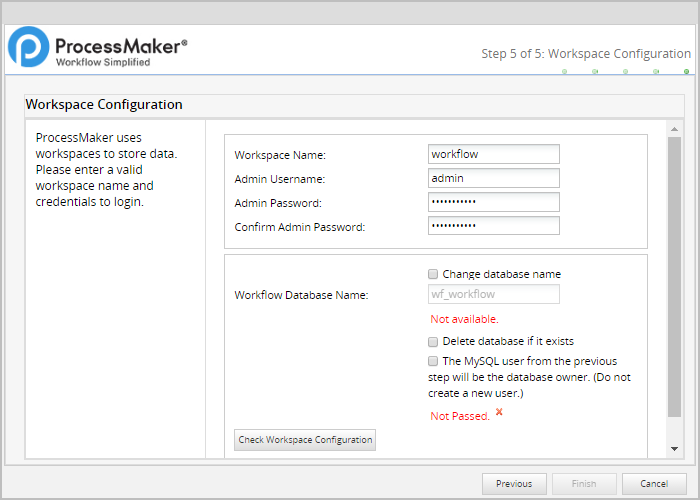Click the ProcessMaker logo icon
This screenshot has width=700, height=500.
29,47
